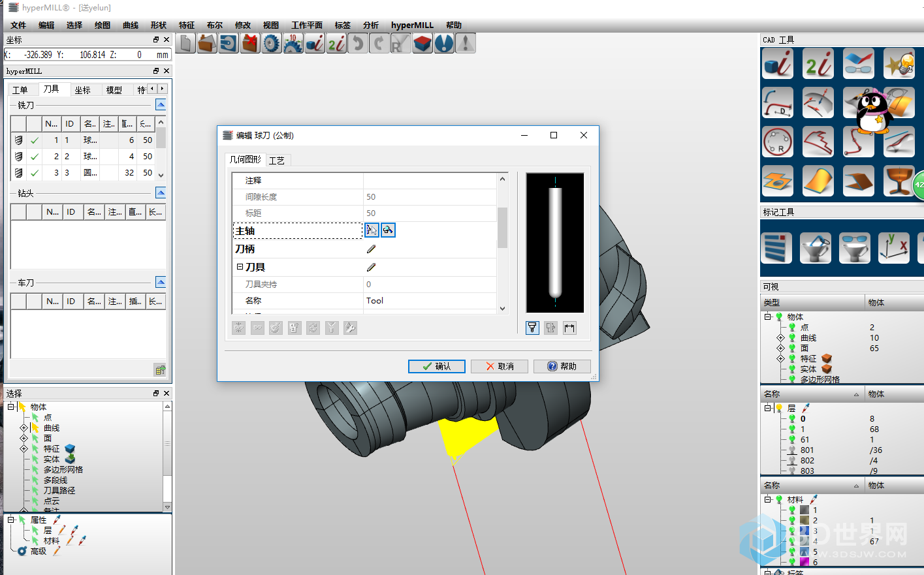Toggle visibility bulb for 曲线 in 可视 panel
The image size is (924, 575).
click(x=792, y=338)
